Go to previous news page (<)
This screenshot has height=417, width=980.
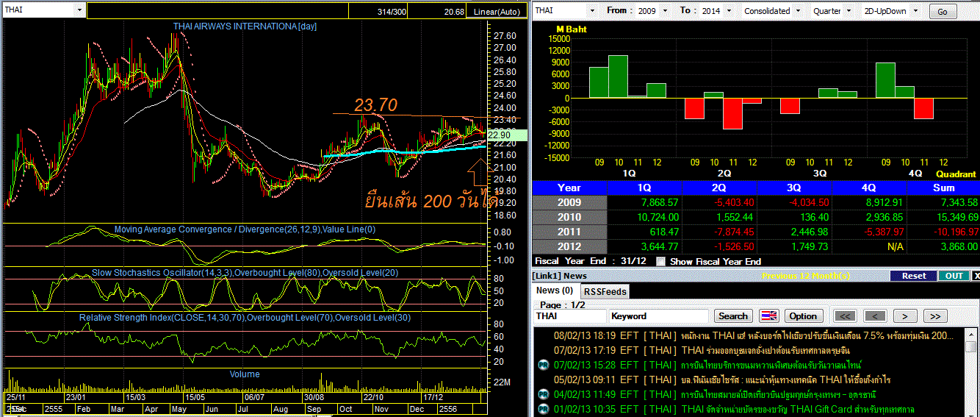point(874,316)
